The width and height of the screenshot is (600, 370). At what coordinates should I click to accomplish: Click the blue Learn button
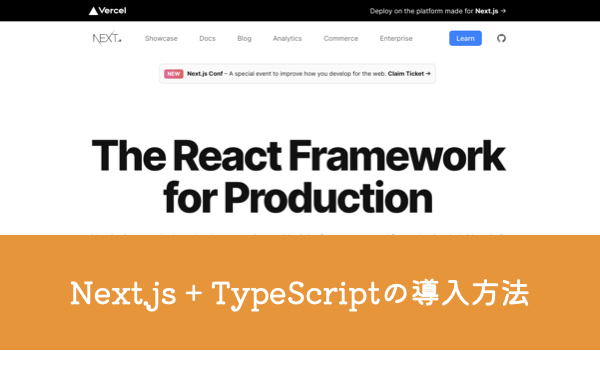[x=465, y=38]
